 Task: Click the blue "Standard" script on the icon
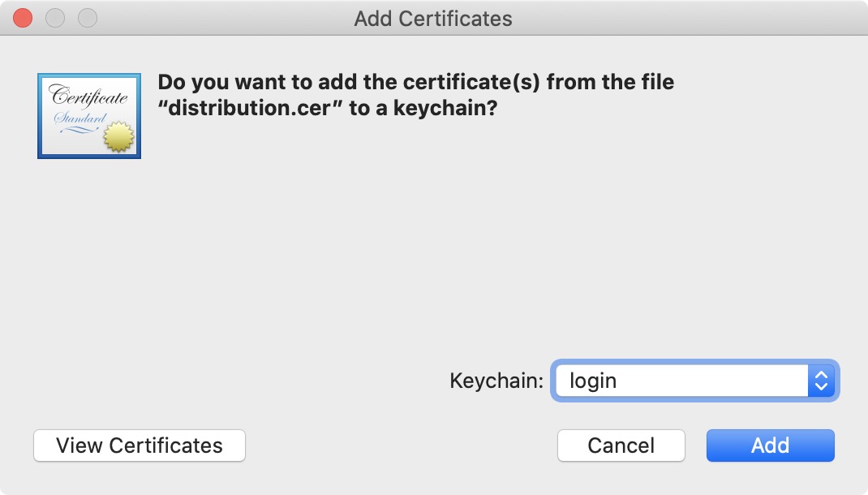79,118
